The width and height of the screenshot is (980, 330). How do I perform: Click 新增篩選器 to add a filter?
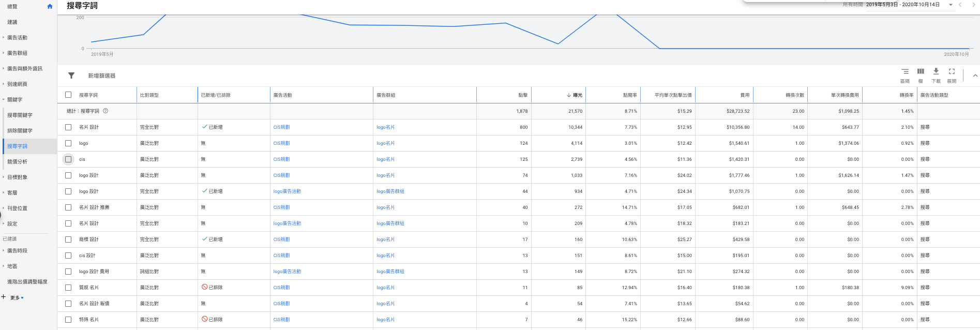pyautogui.click(x=101, y=76)
